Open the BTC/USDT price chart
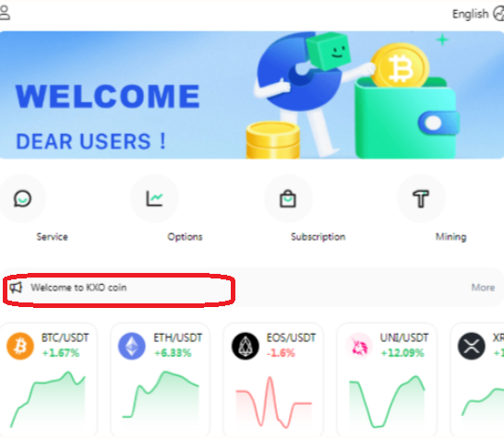The width and height of the screenshot is (504, 438). [48, 399]
